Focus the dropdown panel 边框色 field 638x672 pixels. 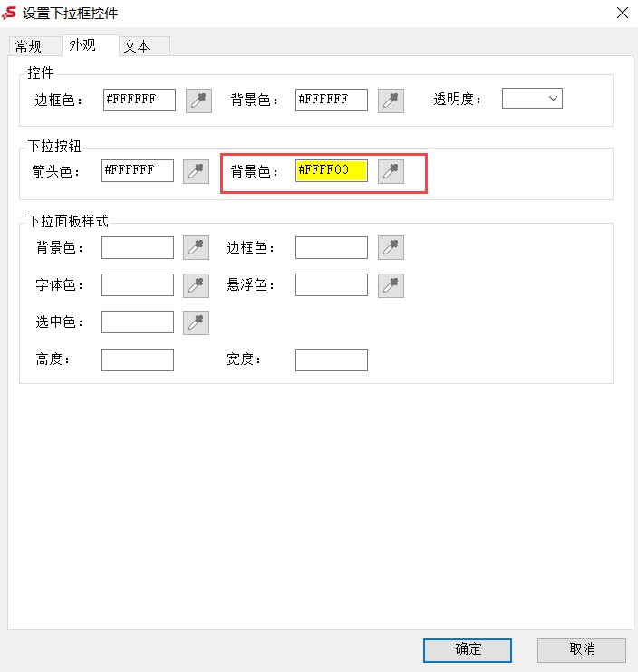332,248
